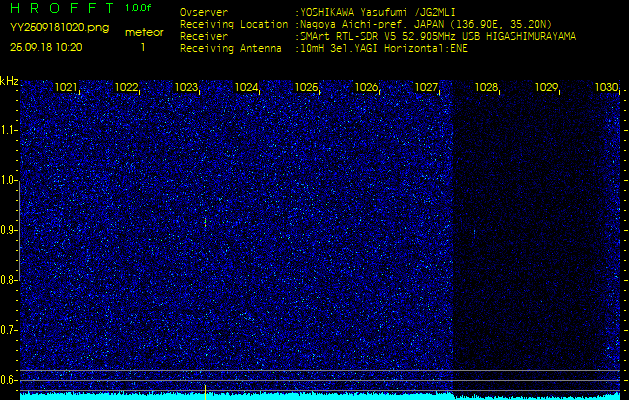
Task: Select the 1.1 frequency axis label
Action: pyautogui.click(x=9, y=130)
